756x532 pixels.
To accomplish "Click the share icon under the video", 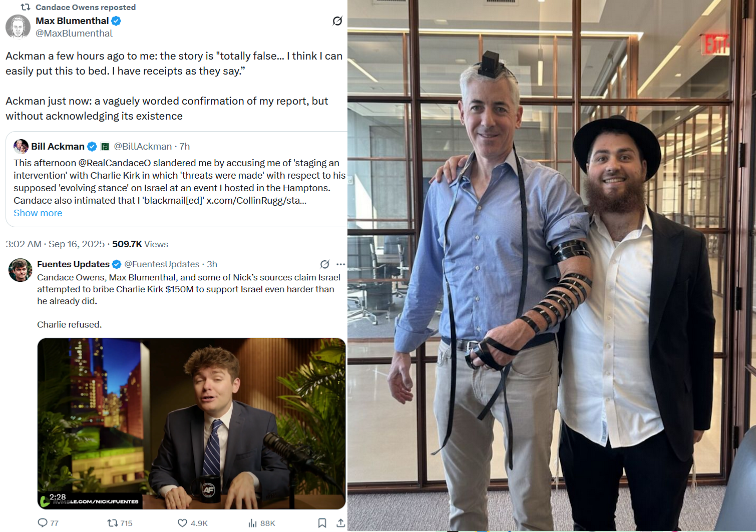I will click(x=340, y=523).
